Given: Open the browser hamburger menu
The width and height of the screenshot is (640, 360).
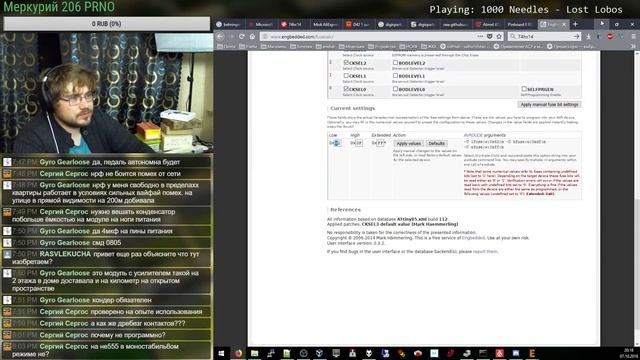Looking at the screenshot, I should click(x=633, y=36).
